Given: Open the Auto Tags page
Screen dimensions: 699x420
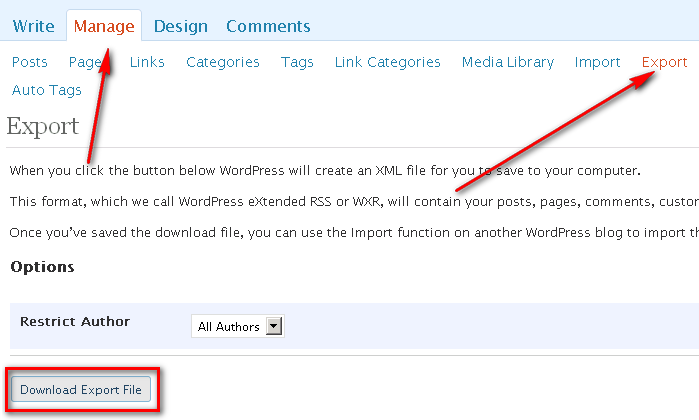Looking at the screenshot, I should click(47, 90).
